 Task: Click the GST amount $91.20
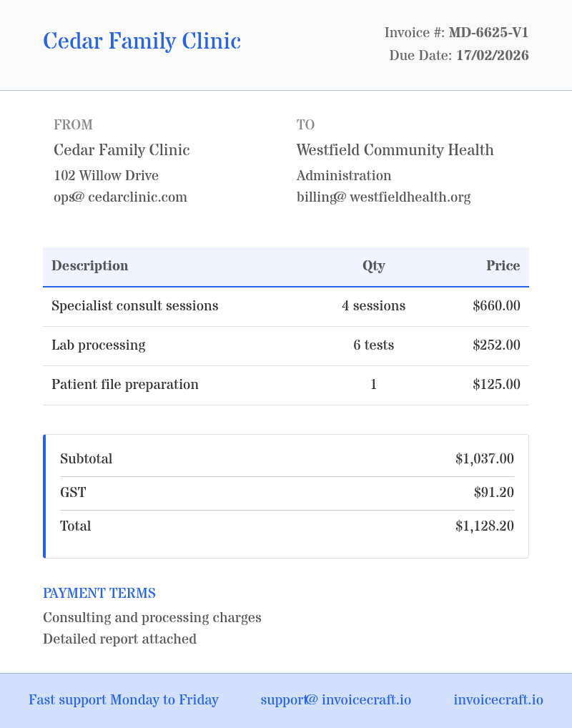pyautogui.click(x=494, y=493)
